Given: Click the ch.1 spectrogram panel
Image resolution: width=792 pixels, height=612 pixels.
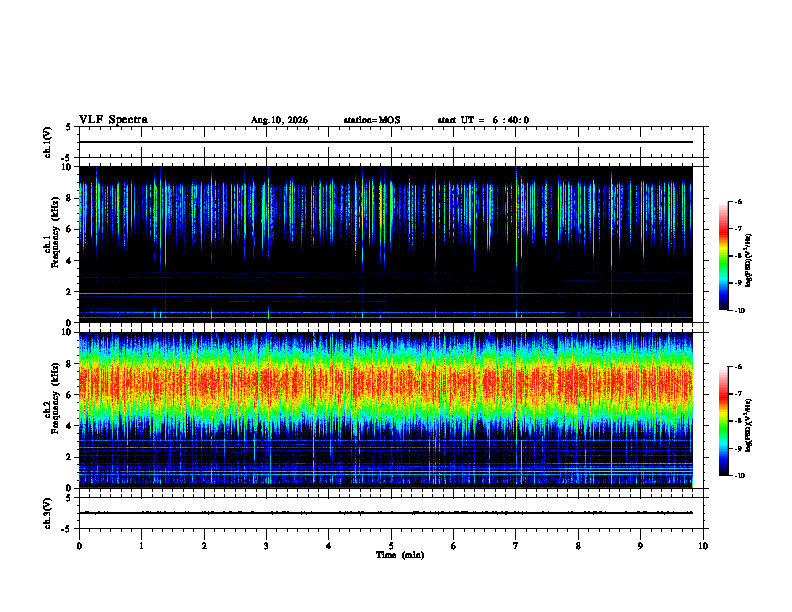Looking at the screenshot, I should (385, 244).
